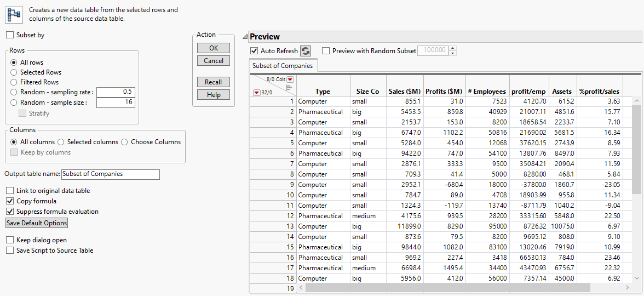The width and height of the screenshot is (644, 296).
Task: Increase random subset size with up arrow
Action: point(452,48)
